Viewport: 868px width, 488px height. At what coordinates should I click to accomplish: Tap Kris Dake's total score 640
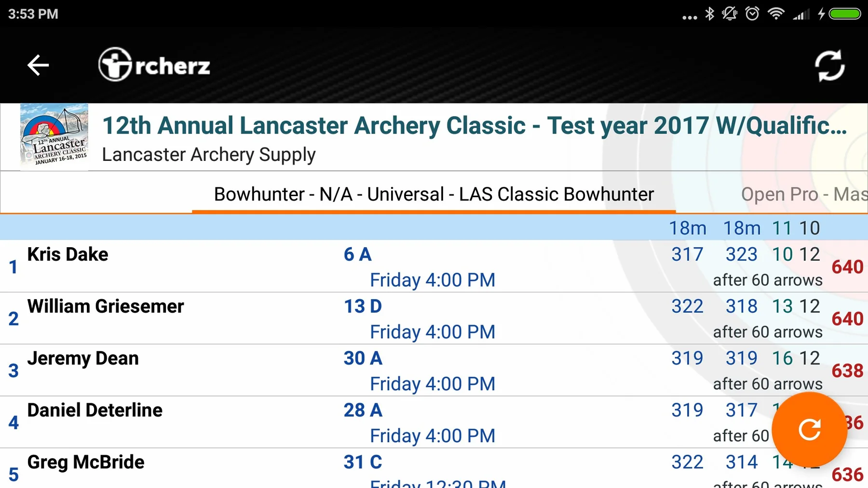tap(847, 267)
